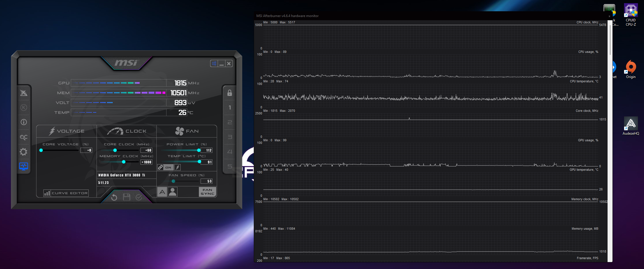Select profile slot 3

click(x=230, y=137)
